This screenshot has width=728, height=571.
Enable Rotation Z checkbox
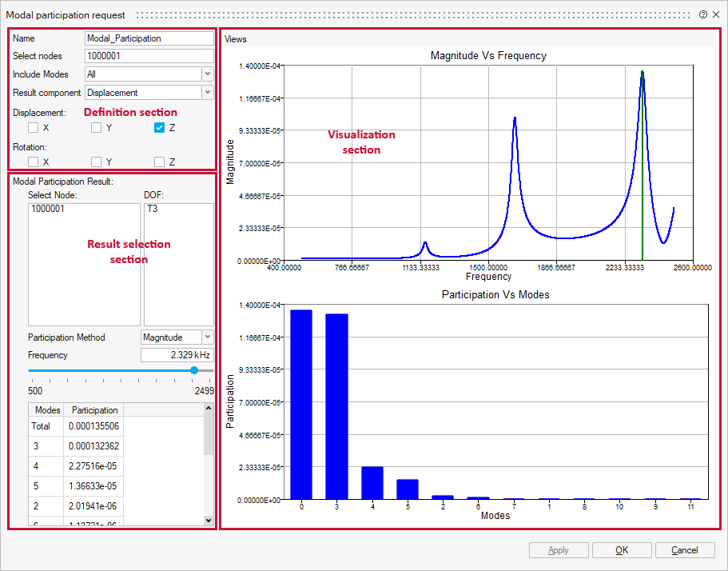pos(160,162)
